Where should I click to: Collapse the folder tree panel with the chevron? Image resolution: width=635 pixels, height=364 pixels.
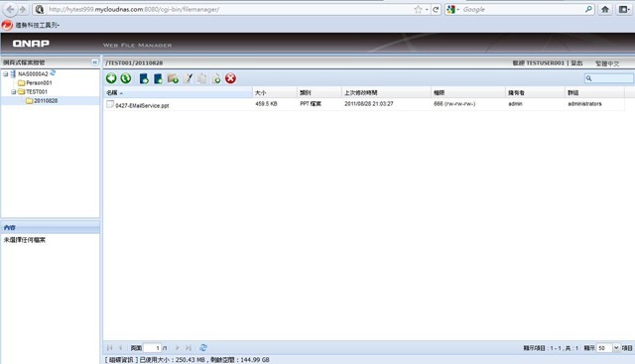95,61
